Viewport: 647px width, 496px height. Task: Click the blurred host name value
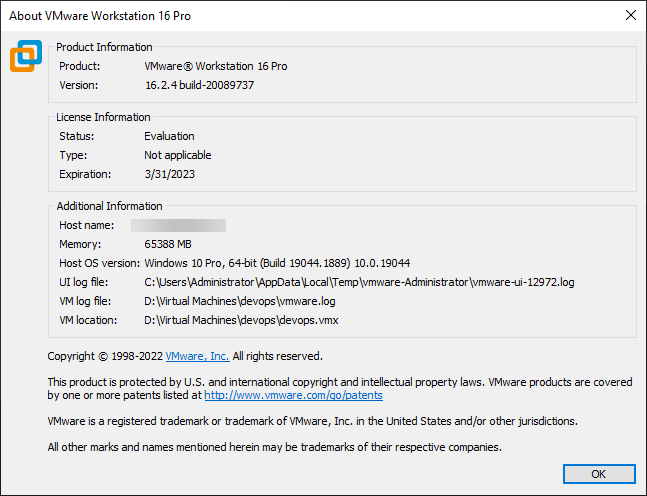pos(178,225)
